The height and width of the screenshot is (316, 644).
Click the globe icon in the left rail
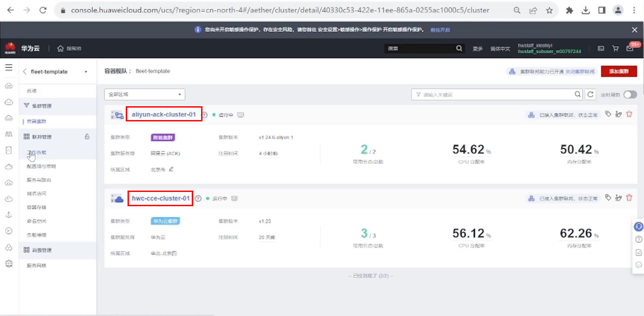pos(8,263)
